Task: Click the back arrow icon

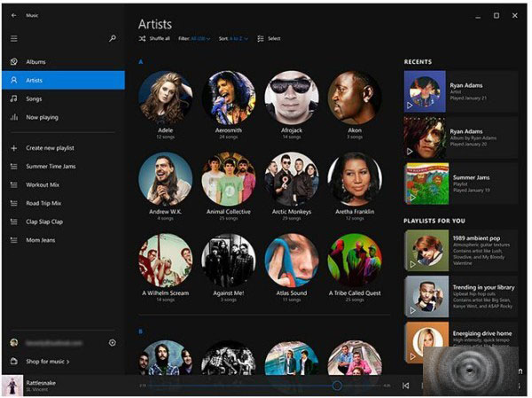Action: point(13,15)
